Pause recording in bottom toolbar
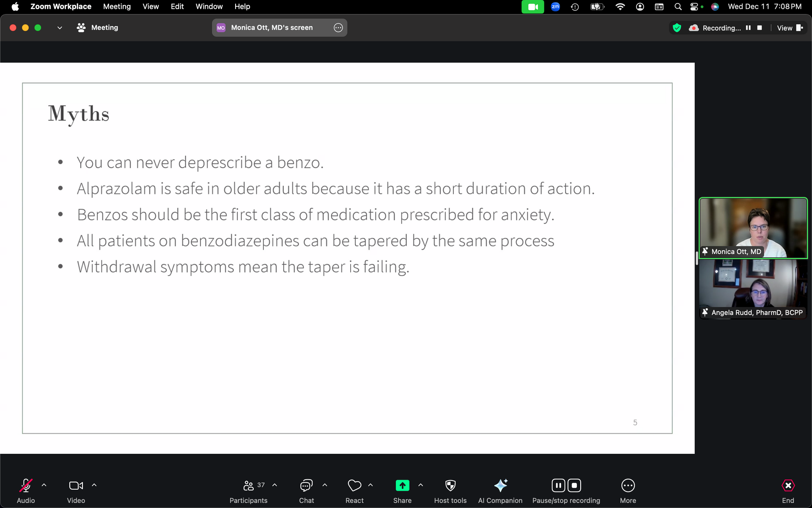 (558, 486)
